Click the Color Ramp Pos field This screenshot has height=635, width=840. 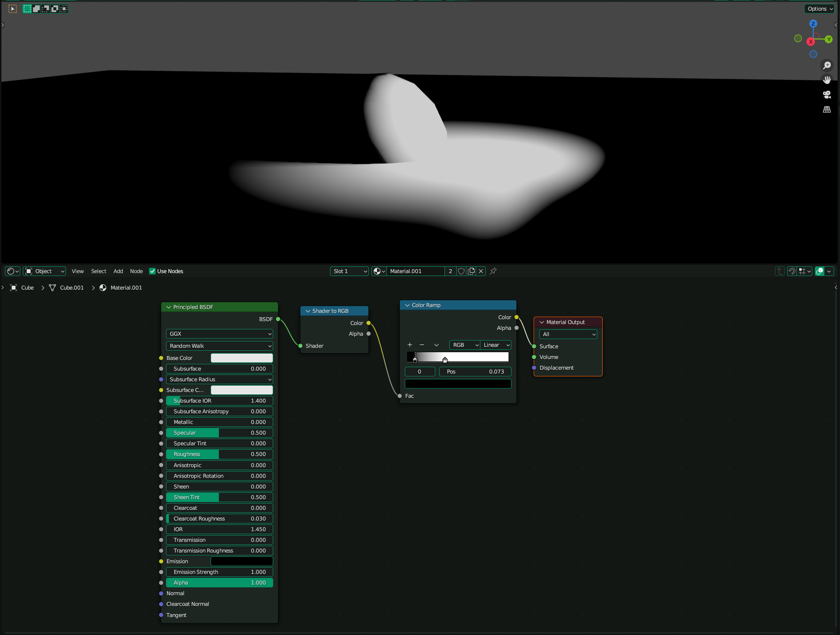[475, 372]
